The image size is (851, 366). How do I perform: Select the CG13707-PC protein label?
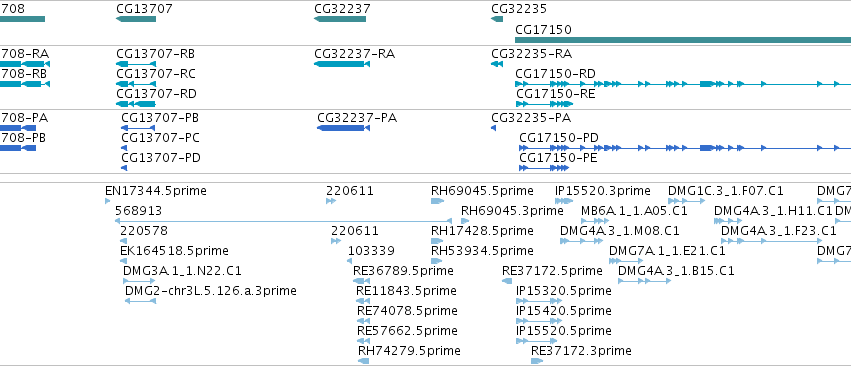[160, 138]
